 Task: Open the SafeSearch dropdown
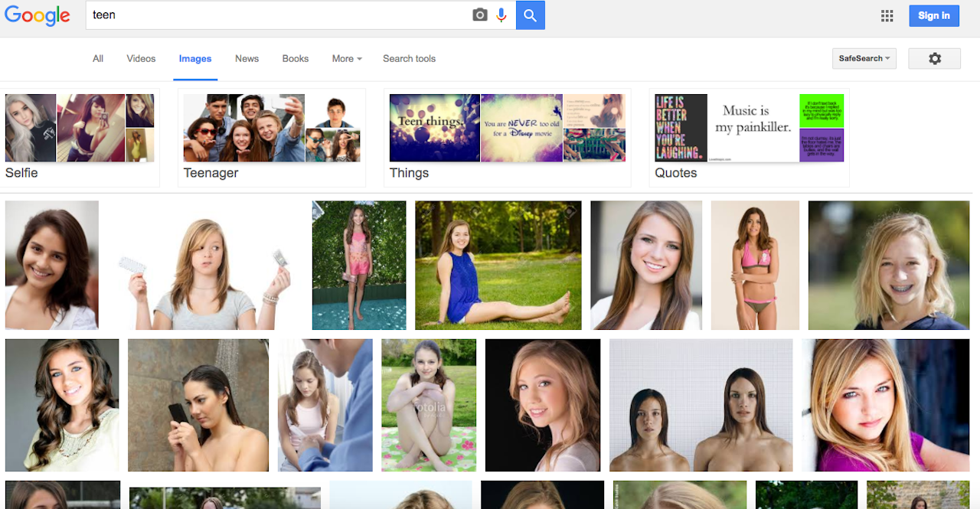tap(864, 58)
